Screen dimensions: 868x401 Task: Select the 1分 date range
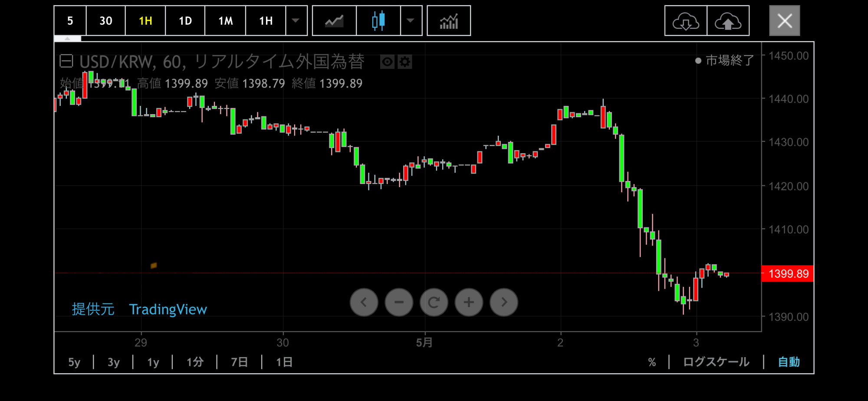195,362
